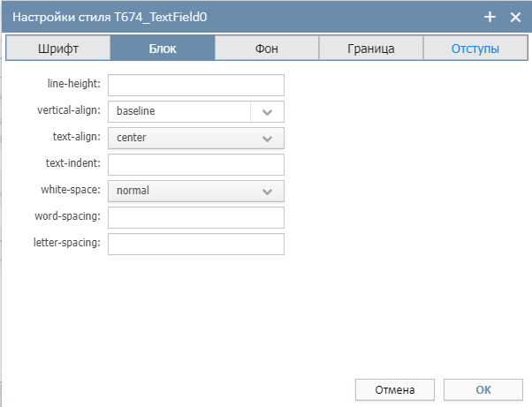Close the style settings dialog

(x=515, y=17)
